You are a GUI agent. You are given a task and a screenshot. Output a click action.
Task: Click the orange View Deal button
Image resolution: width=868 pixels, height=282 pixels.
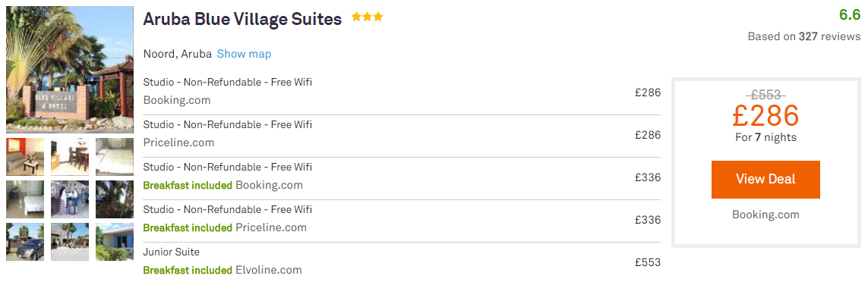click(x=765, y=180)
